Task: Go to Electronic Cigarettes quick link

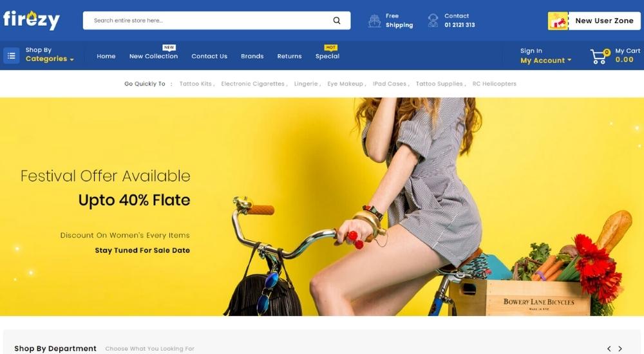Action: tap(252, 84)
